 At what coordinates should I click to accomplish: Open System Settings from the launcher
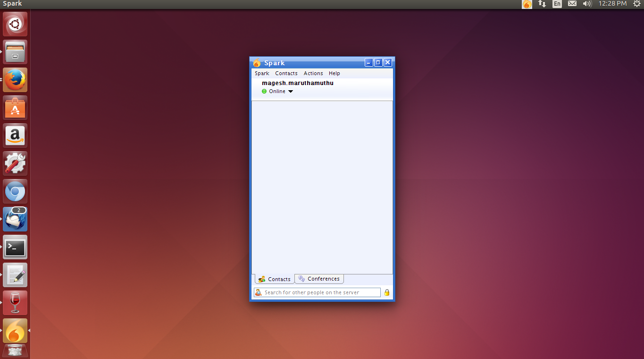click(15, 163)
